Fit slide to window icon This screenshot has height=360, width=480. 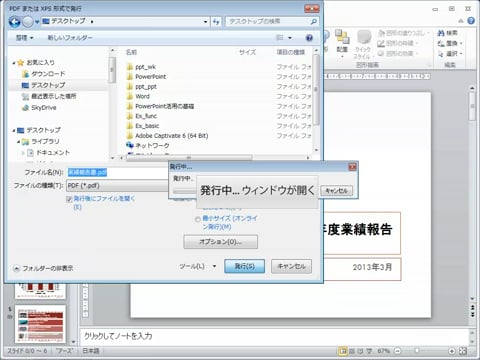click(463, 351)
